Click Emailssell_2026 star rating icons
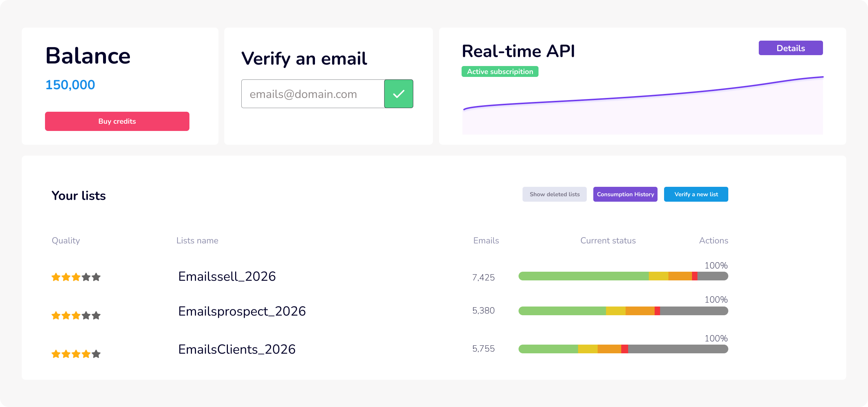Image resolution: width=868 pixels, height=407 pixels. coord(76,277)
